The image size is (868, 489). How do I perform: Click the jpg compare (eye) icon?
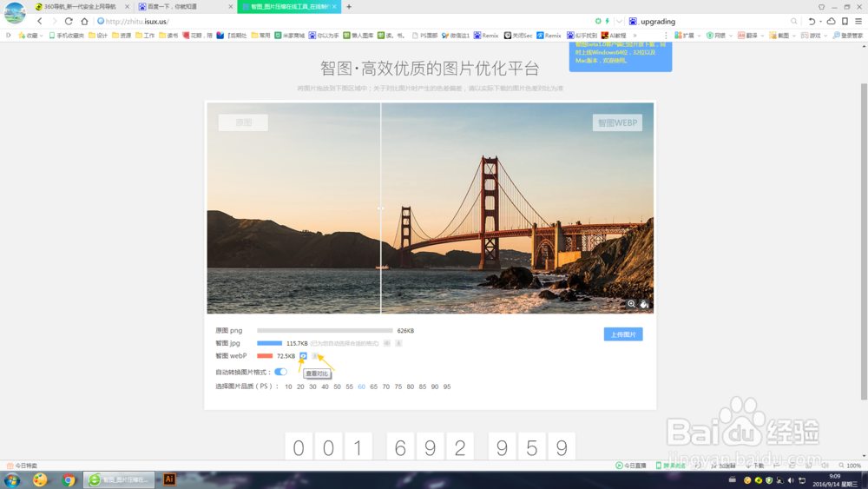click(x=387, y=343)
